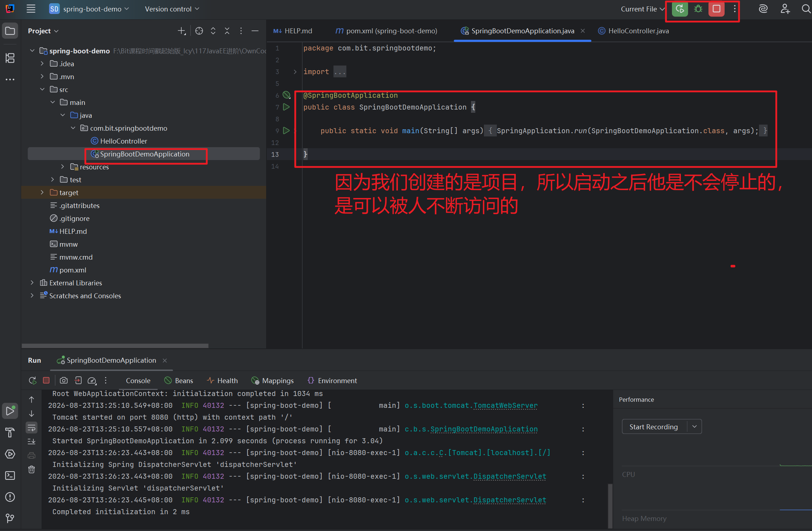Click run gutter icon on main method line 9
This screenshot has height=531, width=812.
[x=286, y=130]
